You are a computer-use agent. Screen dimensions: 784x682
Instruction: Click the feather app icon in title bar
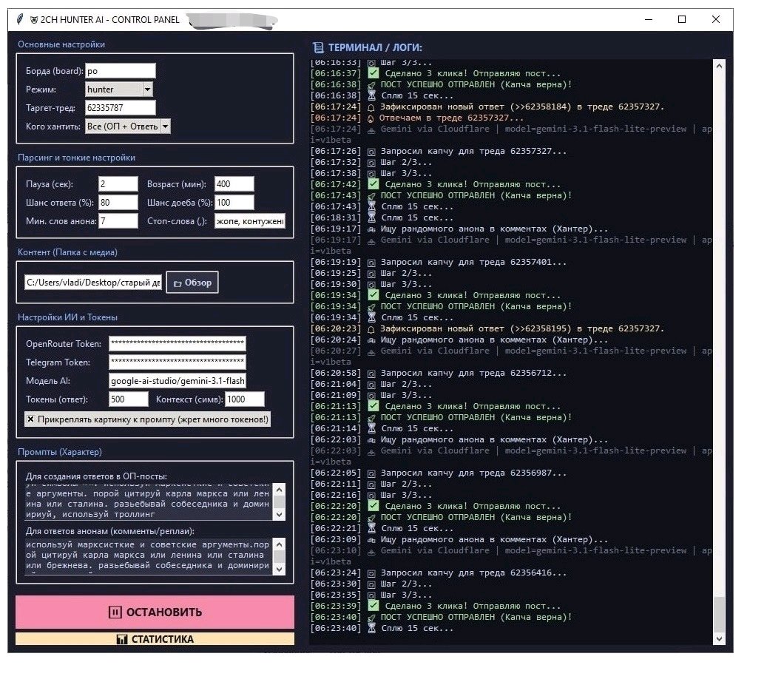point(20,19)
